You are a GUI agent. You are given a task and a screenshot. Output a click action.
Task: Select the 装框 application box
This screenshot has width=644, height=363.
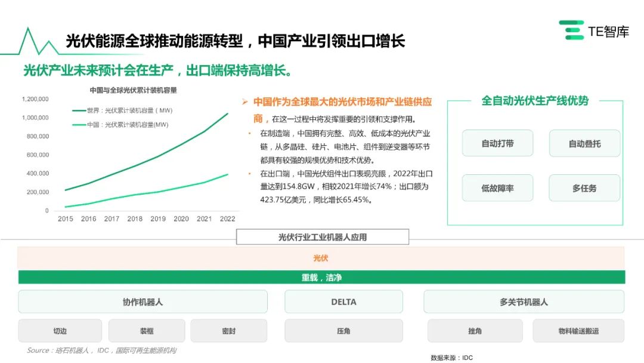click(147, 331)
